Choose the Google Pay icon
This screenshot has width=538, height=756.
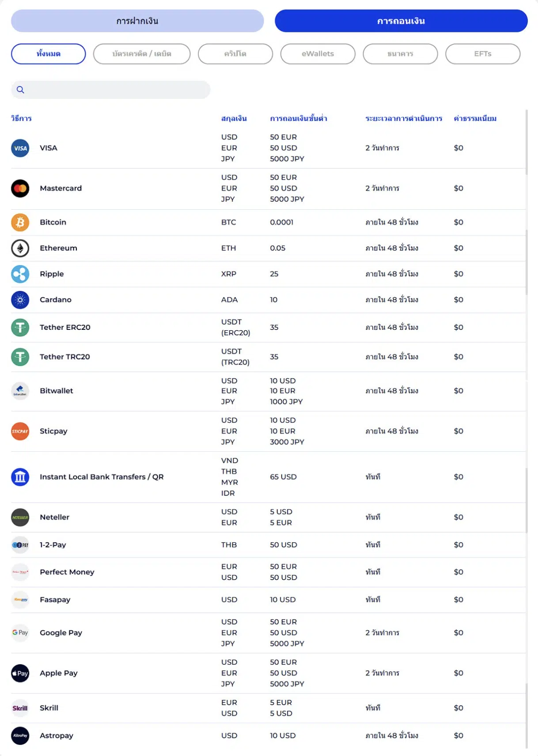(x=20, y=633)
